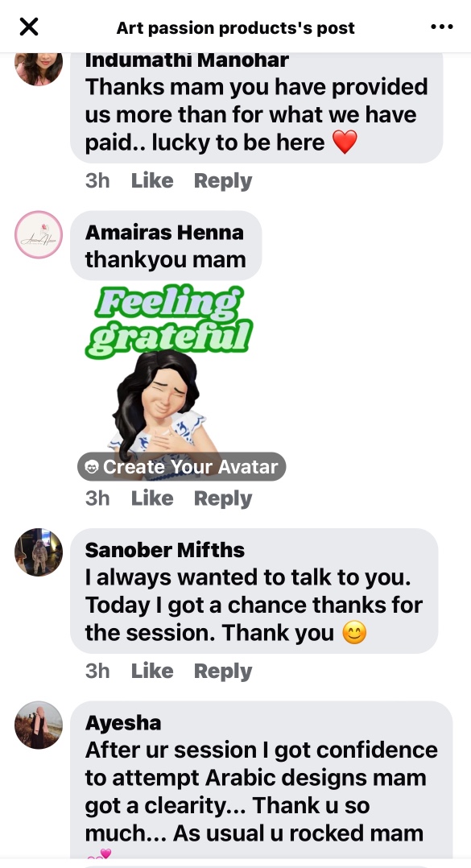
Task: Open Amairas Henna's name link
Action: click(x=164, y=233)
